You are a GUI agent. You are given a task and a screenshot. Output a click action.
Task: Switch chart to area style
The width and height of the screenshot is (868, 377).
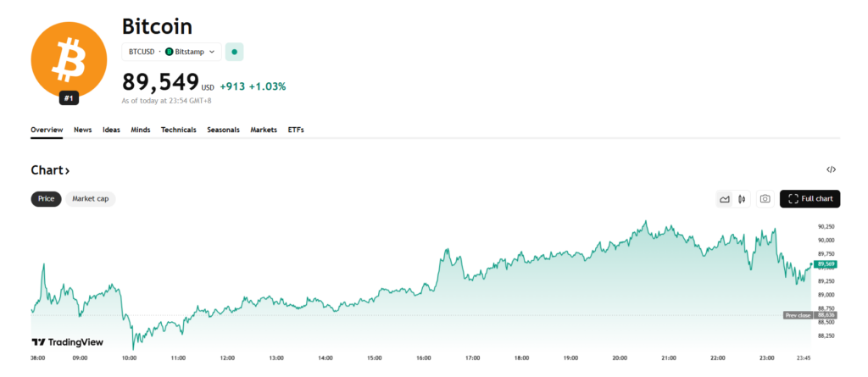click(724, 199)
